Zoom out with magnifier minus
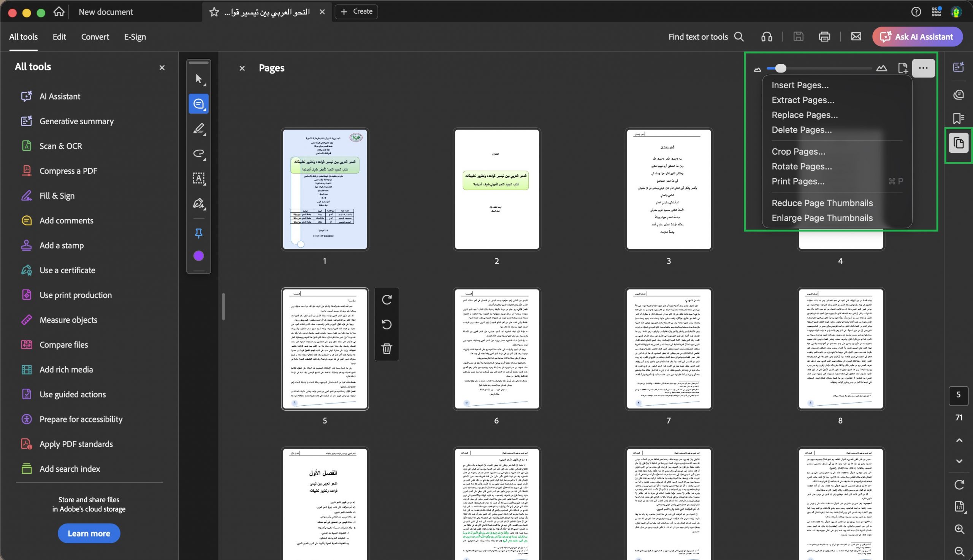The image size is (973, 560). coord(959,551)
